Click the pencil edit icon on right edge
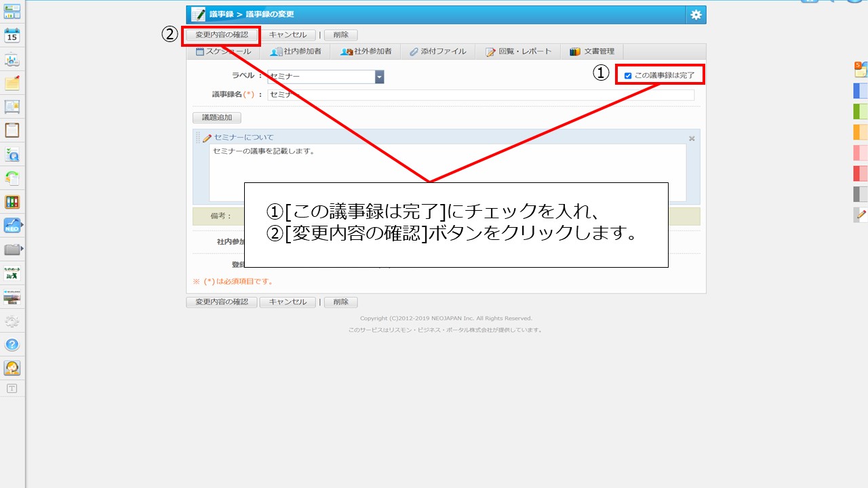 tap(861, 215)
